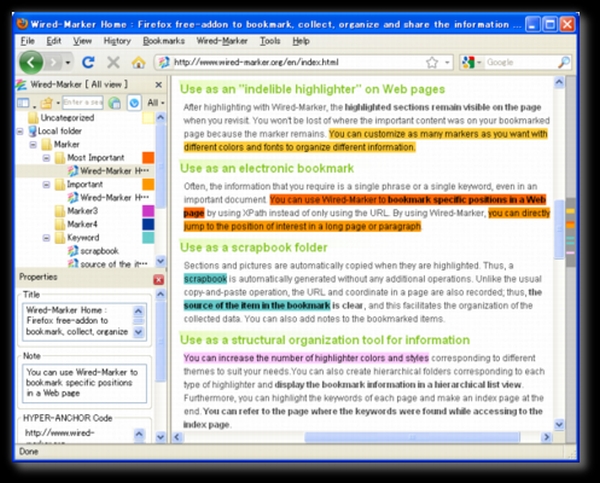Screen dimensions: 600x483
Task: Close the Wired-Marker sidebar
Action: click(x=158, y=85)
